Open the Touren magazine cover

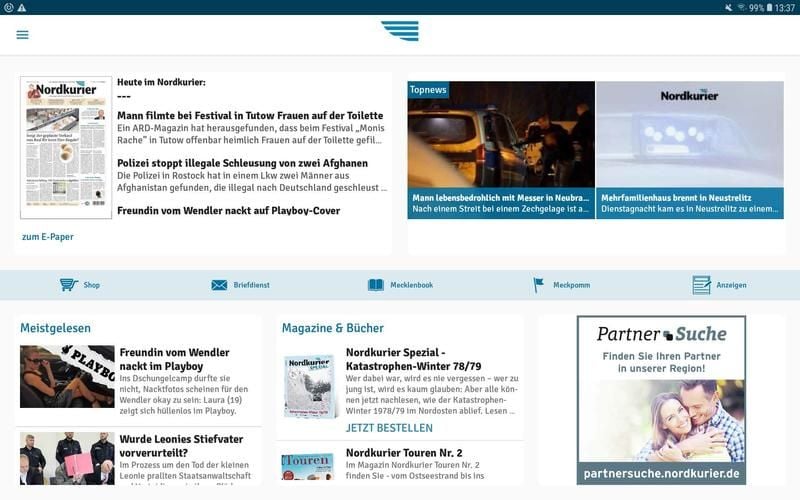click(308, 466)
